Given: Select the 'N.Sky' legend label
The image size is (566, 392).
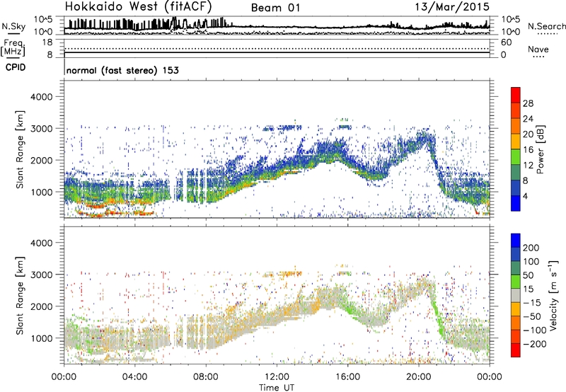Looking at the screenshot, I should click(x=13, y=26).
